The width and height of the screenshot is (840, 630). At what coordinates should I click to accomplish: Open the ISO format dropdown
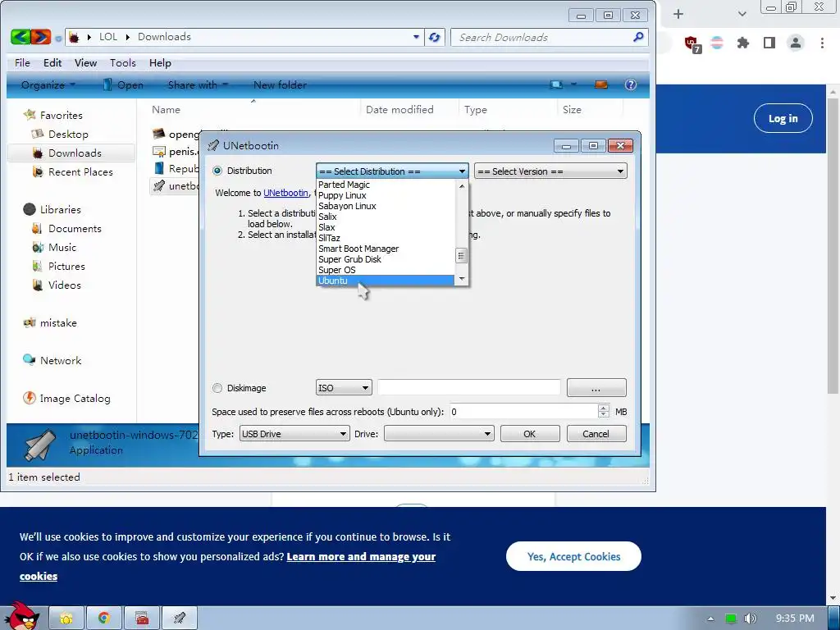click(344, 388)
